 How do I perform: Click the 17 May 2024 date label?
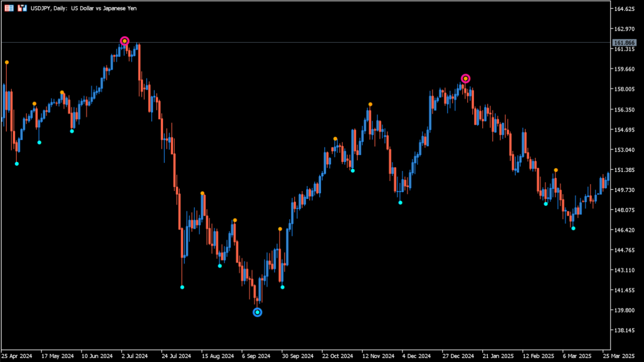click(x=57, y=356)
